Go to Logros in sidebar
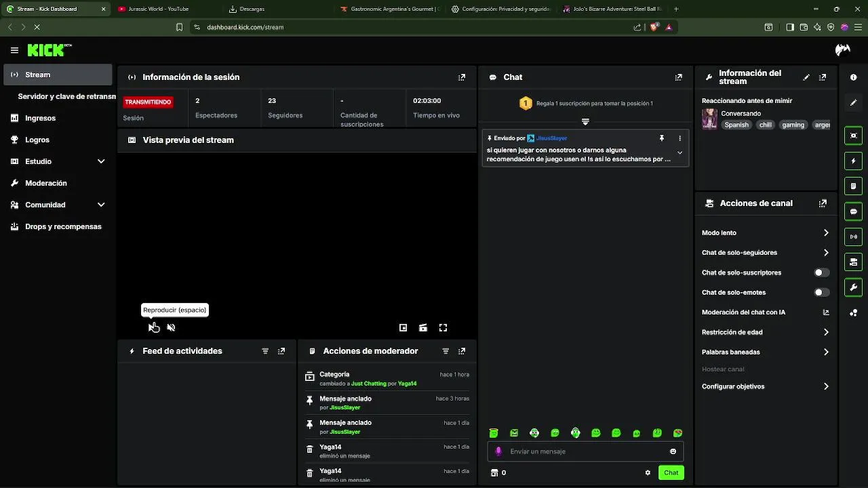 (58, 140)
